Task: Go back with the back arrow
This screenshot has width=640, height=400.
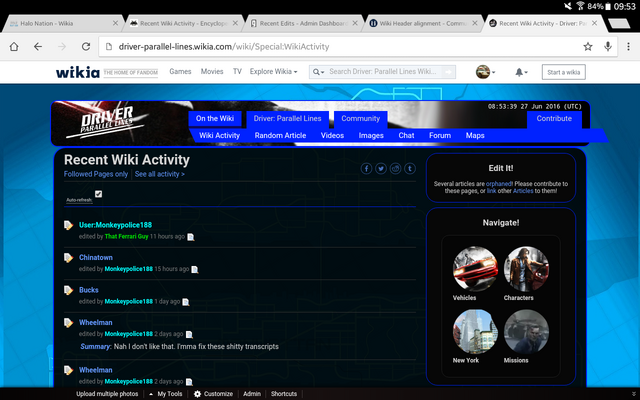Action: [x=38, y=47]
